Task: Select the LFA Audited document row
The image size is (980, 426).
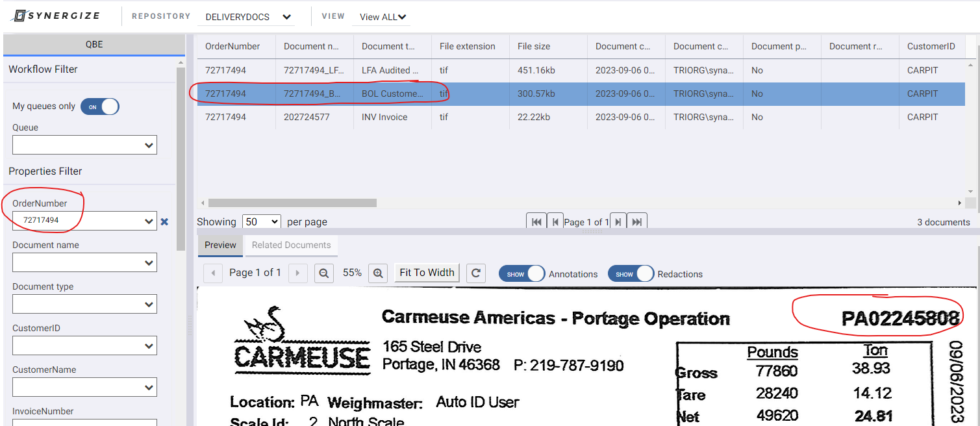Action: pos(581,70)
